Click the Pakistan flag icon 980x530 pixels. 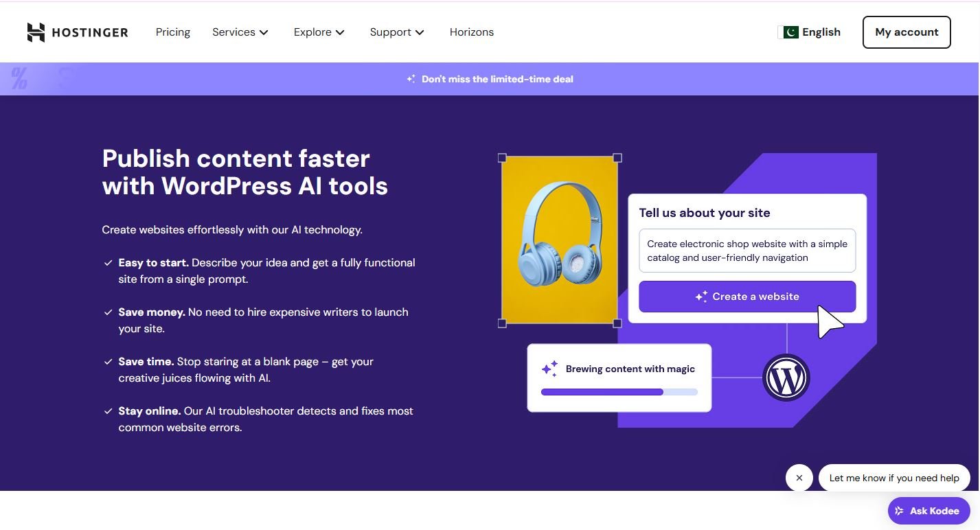(790, 32)
